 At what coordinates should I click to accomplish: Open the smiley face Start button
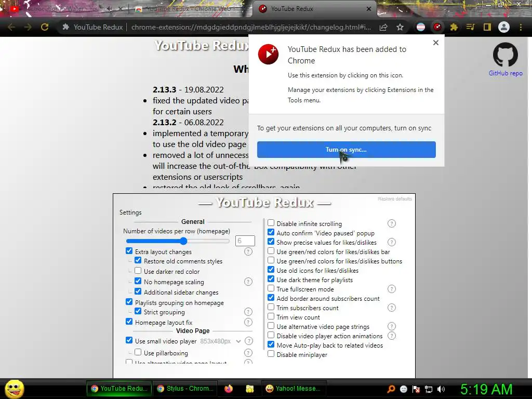point(14,389)
